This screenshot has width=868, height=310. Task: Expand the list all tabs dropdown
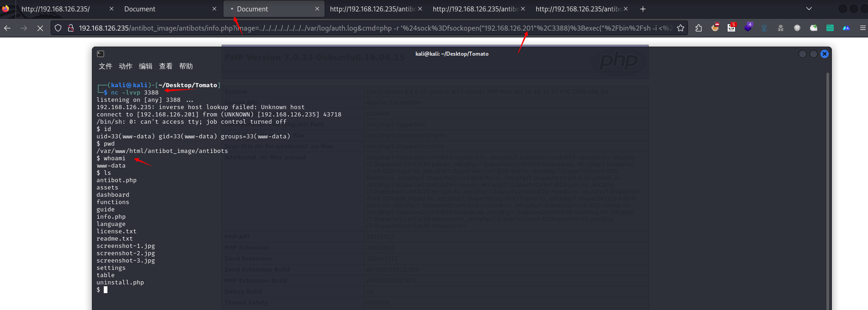pyautogui.click(x=809, y=9)
